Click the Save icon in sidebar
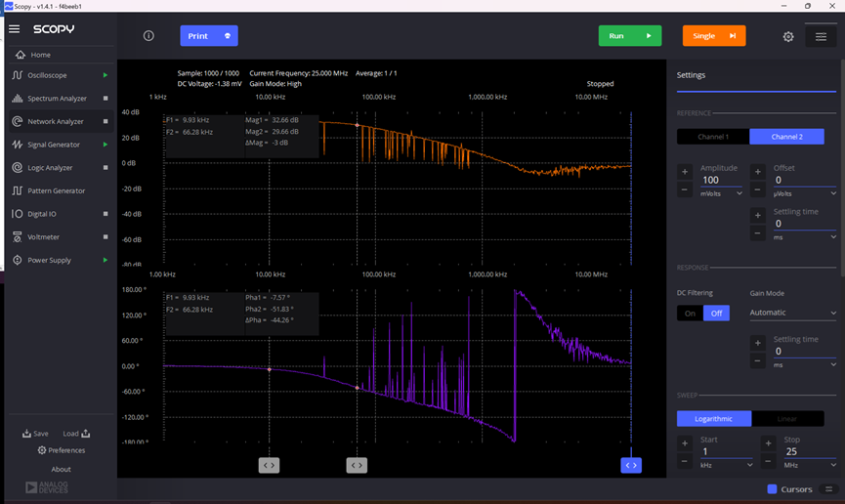This screenshot has width=845, height=504. pyautogui.click(x=26, y=434)
